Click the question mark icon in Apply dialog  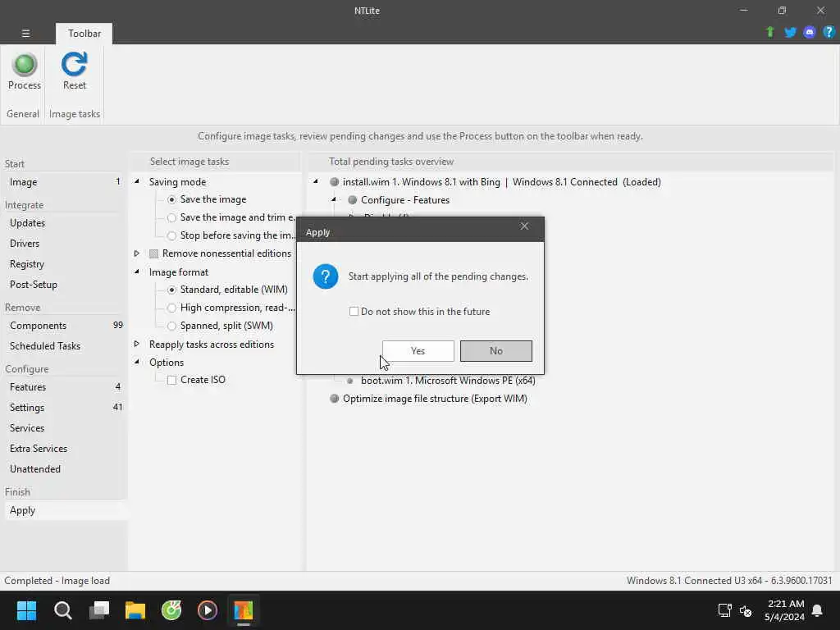pyautogui.click(x=325, y=276)
